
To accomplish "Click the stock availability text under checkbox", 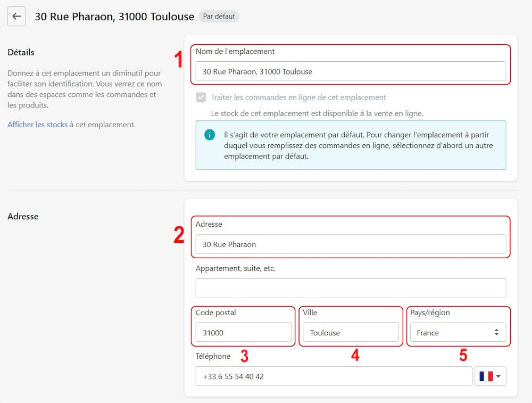I will [317, 113].
